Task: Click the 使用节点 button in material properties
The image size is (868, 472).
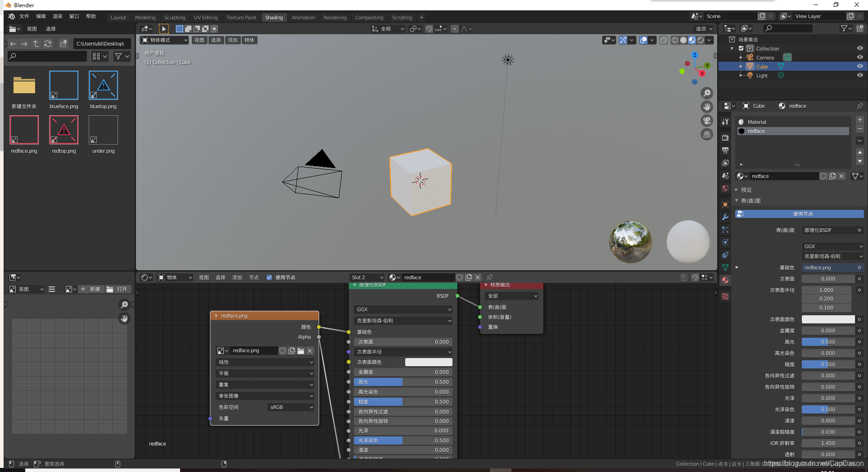Action: 799,214
